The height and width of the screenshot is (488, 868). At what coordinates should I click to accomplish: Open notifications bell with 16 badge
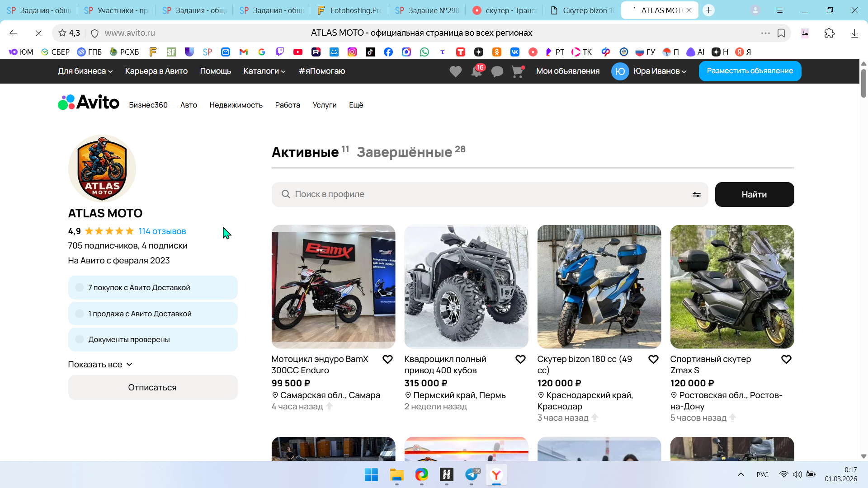point(476,71)
